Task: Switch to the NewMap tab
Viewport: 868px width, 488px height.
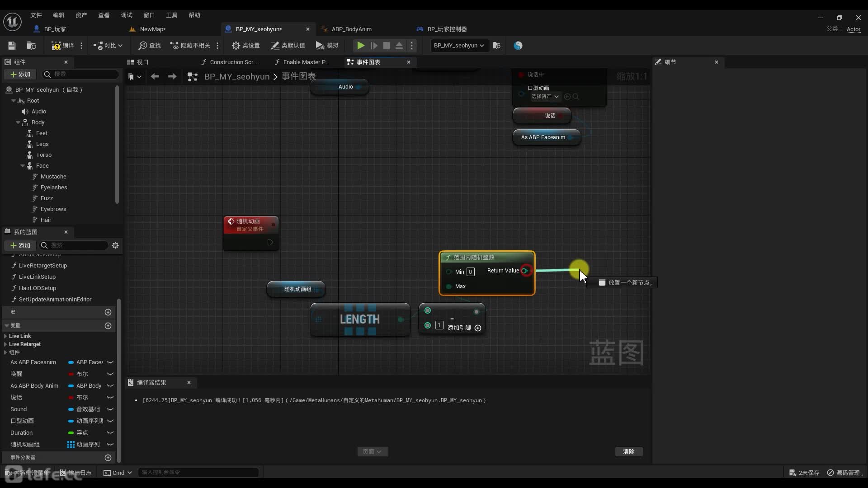Action: (x=152, y=29)
